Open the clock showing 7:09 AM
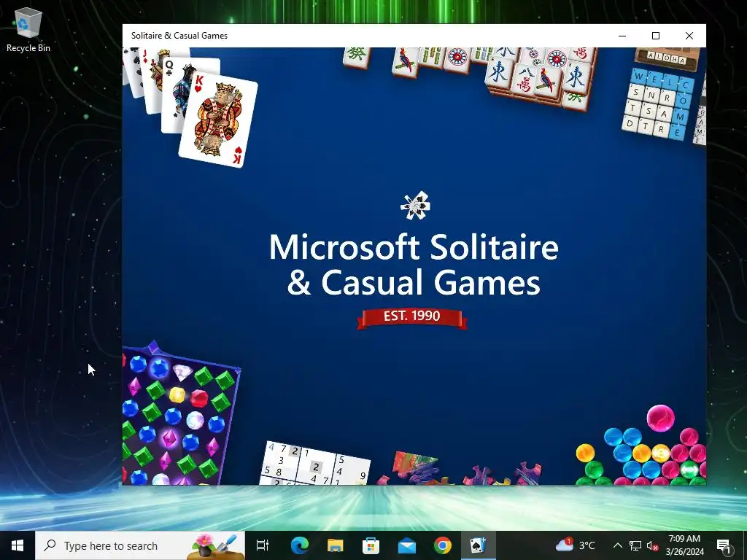This screenshot has height=560, width=747. tap(684, 545)
